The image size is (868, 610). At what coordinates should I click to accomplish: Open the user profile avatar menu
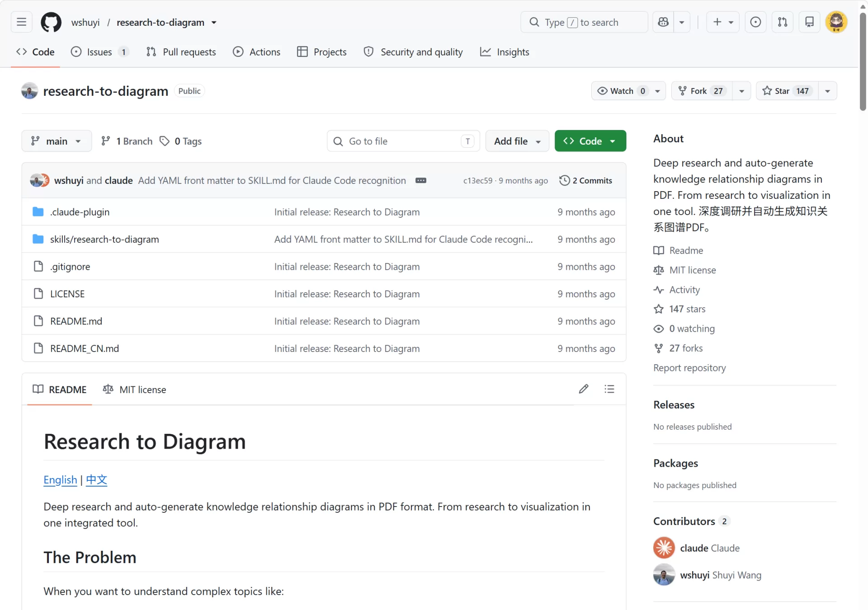(836, 22)
